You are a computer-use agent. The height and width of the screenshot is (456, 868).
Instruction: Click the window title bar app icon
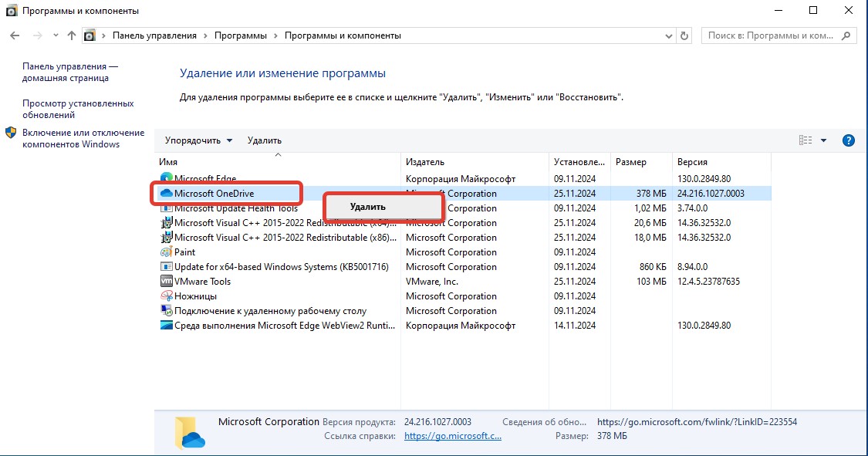coord(11,11)
